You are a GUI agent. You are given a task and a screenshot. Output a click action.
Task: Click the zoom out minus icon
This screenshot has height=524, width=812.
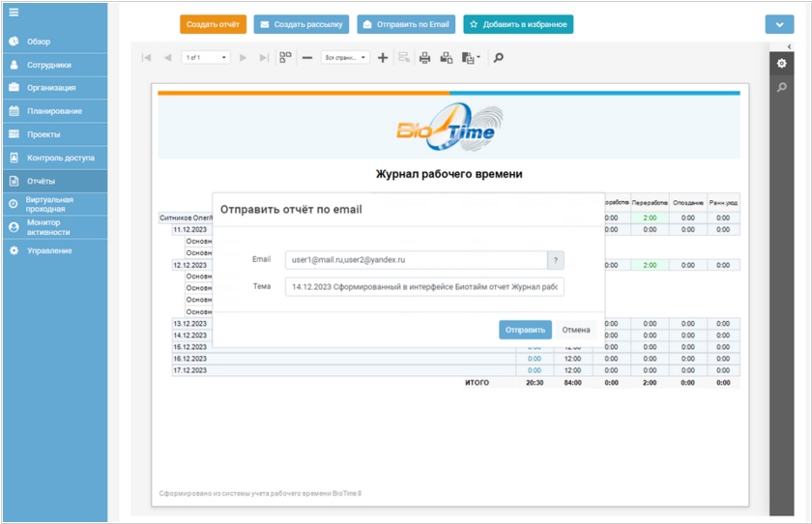[307, 58]
